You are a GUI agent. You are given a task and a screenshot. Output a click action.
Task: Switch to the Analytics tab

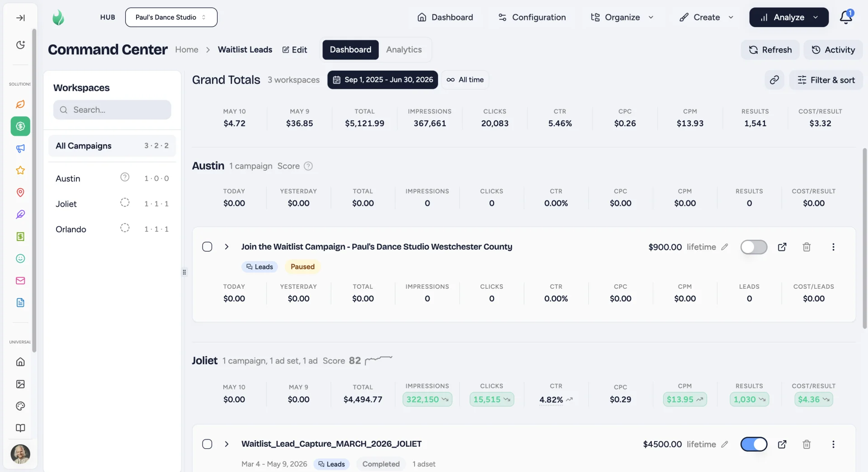(404, 50)
